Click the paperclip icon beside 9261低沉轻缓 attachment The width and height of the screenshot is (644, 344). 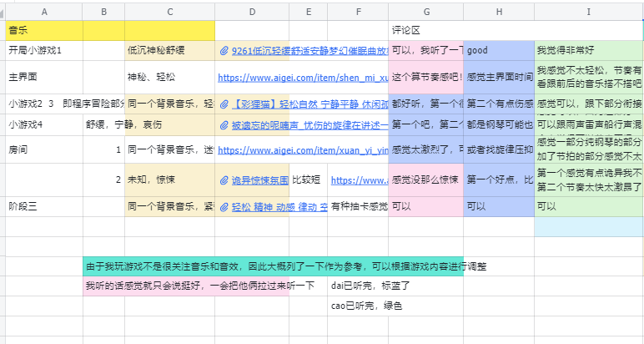pos(224,51)
